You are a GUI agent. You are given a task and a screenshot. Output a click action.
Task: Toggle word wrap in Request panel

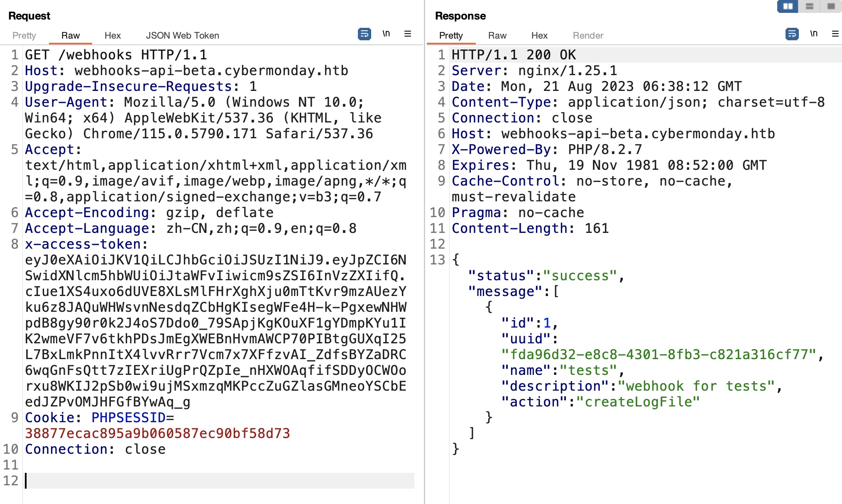pyautogui.click(x=364, y=34)
